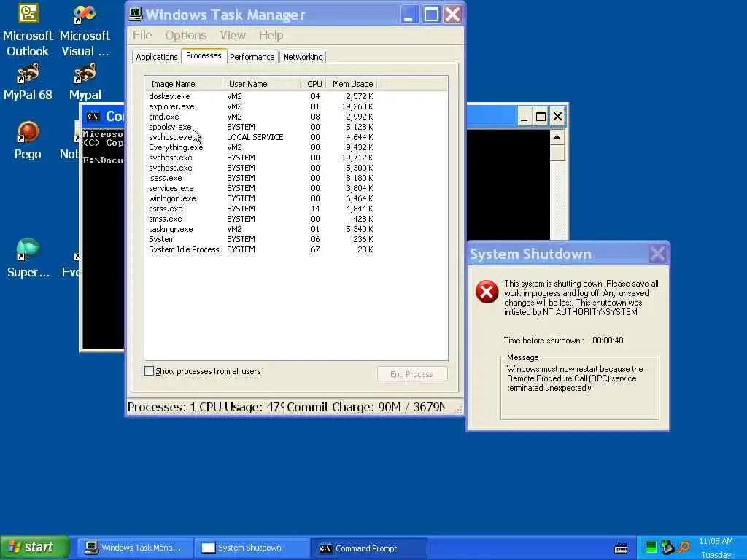Select the services.exe process row
747x560 pixels.
click(261, 188)
